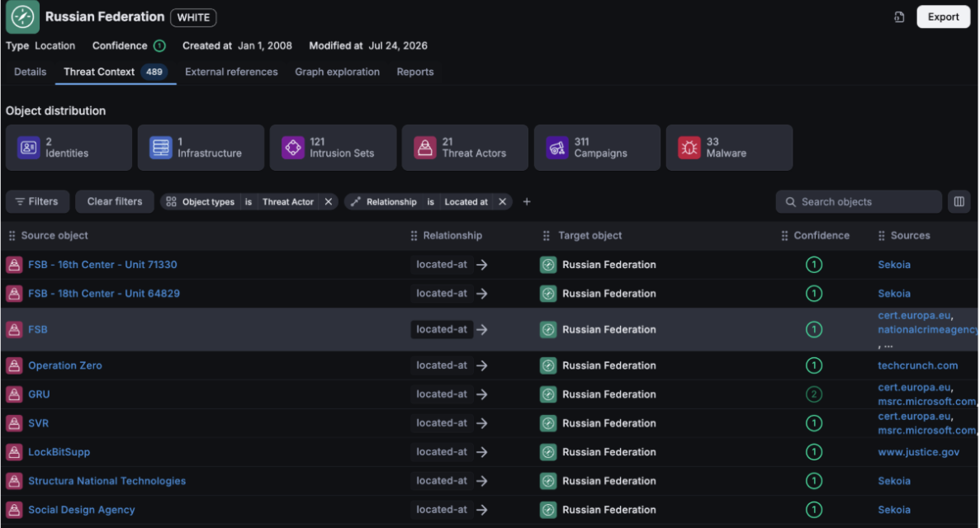Screen dimensions: 980x528
Task: Select the Identities distribution card
Action: tap(69, 148)
